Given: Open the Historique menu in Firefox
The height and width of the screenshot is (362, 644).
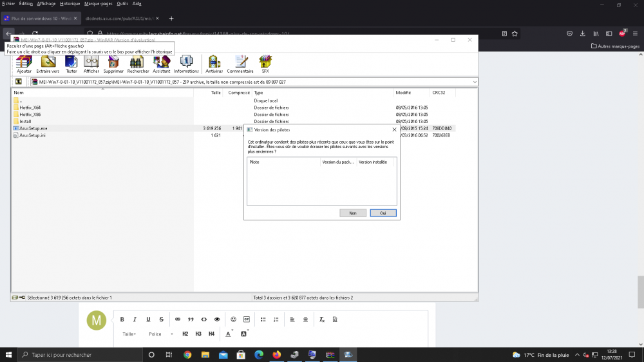Looking at the screenshot, I should (x=70, y=4).
